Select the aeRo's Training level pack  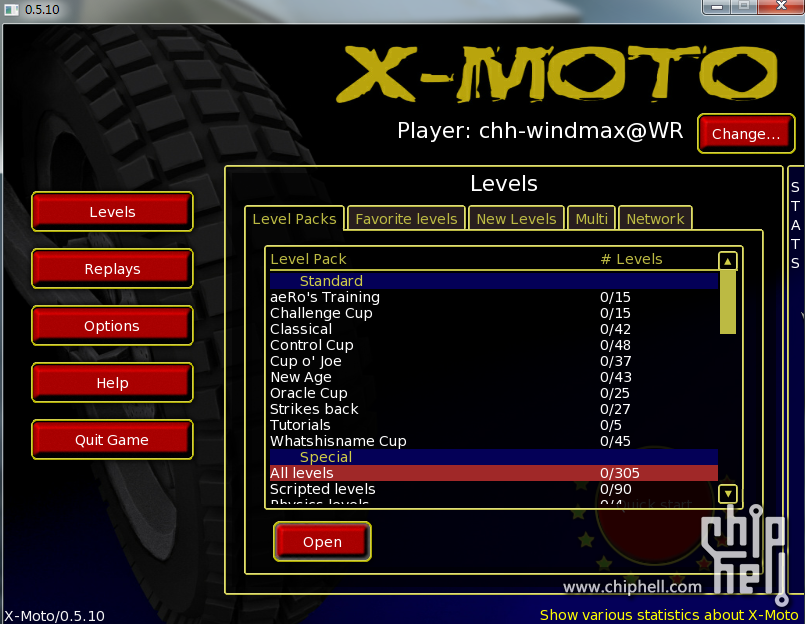click(494, 297)
